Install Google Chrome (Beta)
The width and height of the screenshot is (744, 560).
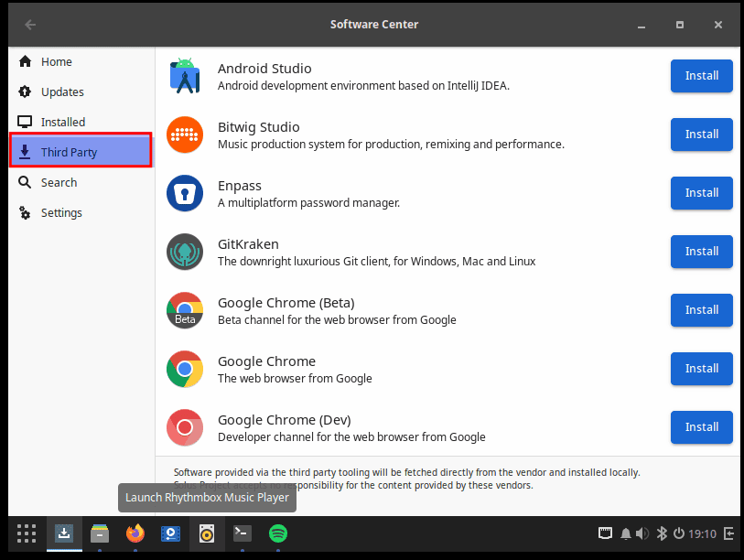(701, 310)
